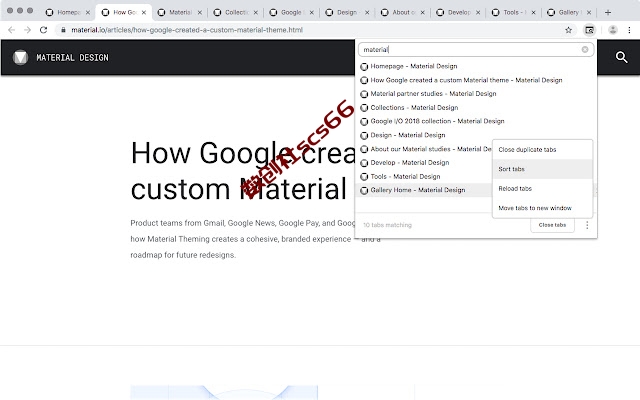The height and width of the screenshot is (400, 640).
Task: Close the Tools tab
Action: click(x=533, y=13)
